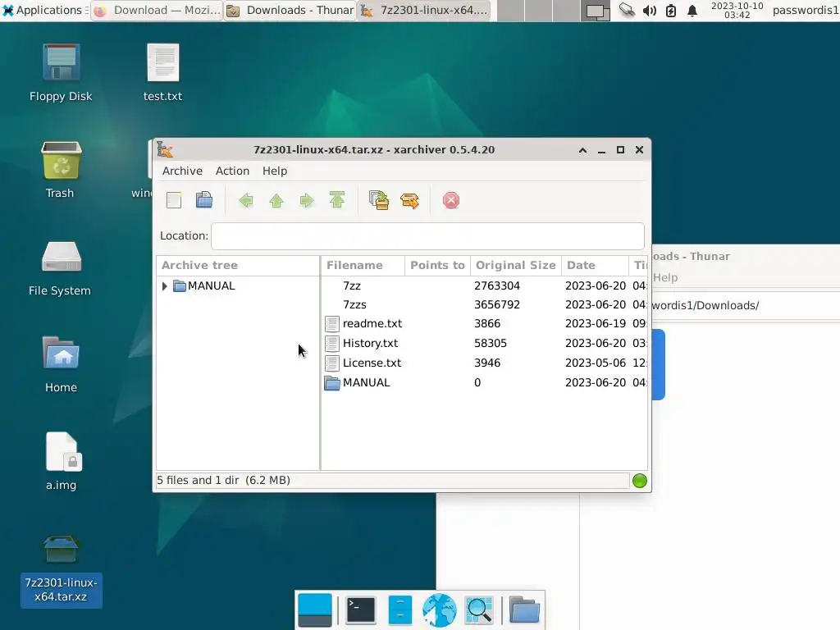Go forward with the green right arrow
840x630 pixels.
coord(307,200)
